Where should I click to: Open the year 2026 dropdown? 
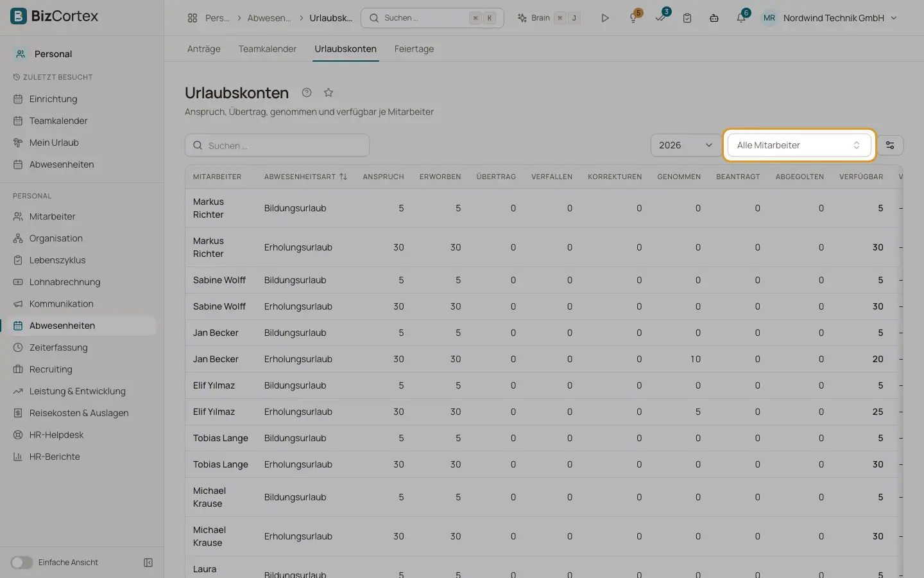[685, 145]
